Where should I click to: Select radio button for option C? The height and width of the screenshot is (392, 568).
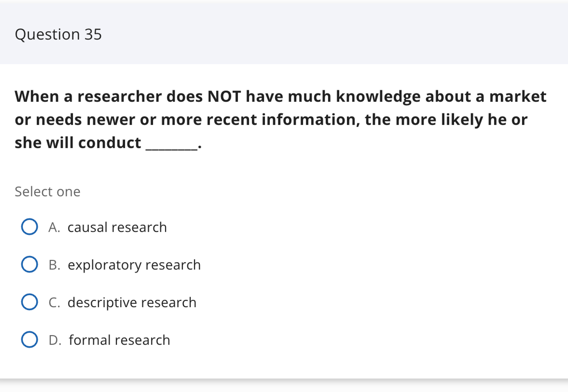29,302
